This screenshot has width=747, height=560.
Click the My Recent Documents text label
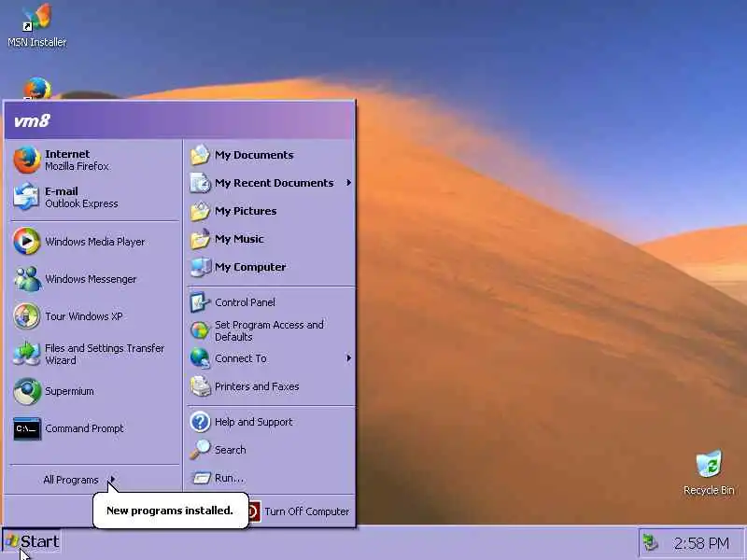(x=274, y=183)
